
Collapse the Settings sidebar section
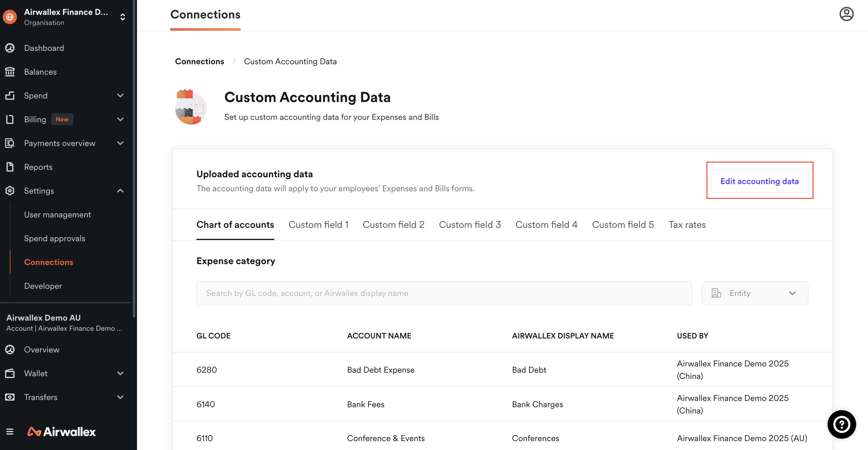click(x=120, y=191)
